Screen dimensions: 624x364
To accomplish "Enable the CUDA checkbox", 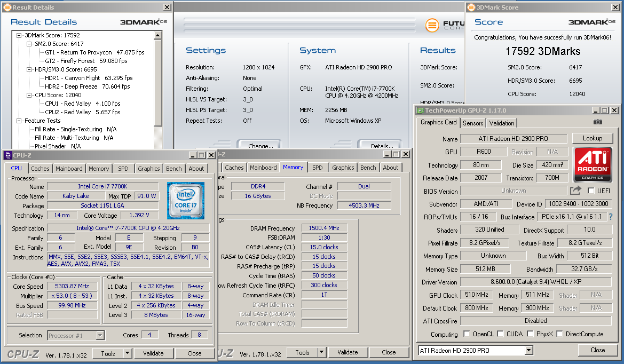I will tap(500, 334).
